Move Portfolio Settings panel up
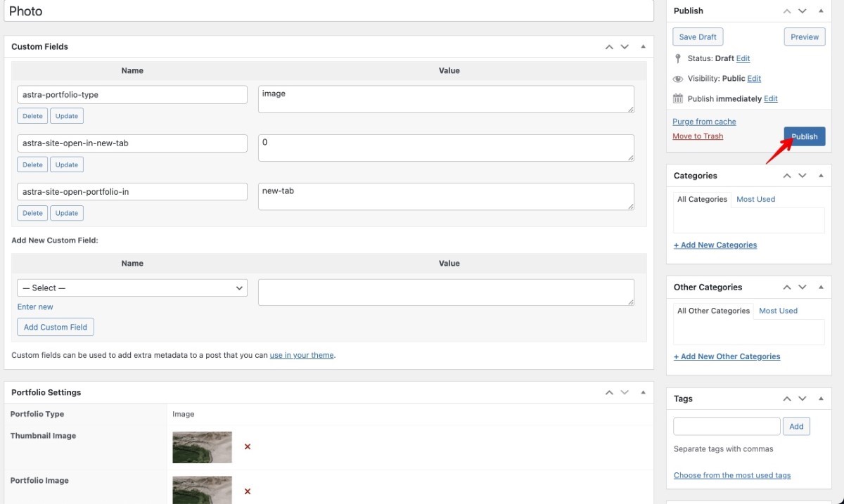 pos(609,392)
